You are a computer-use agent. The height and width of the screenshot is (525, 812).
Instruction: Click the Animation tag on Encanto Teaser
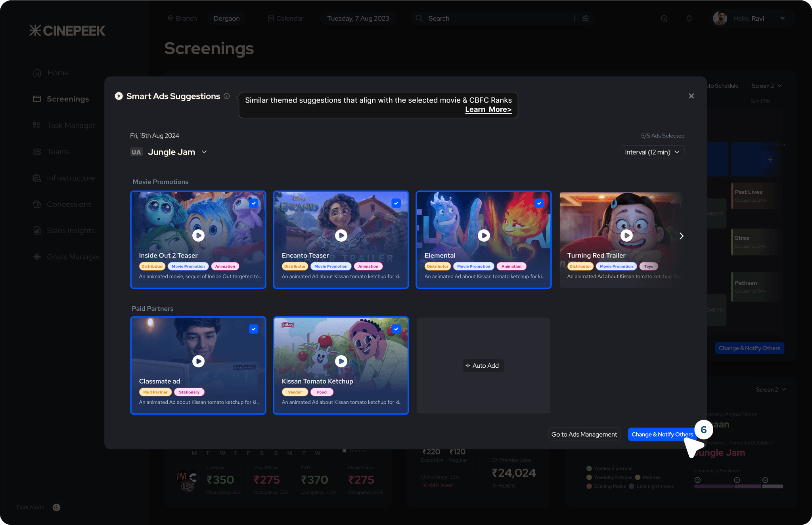pos(368,266)
